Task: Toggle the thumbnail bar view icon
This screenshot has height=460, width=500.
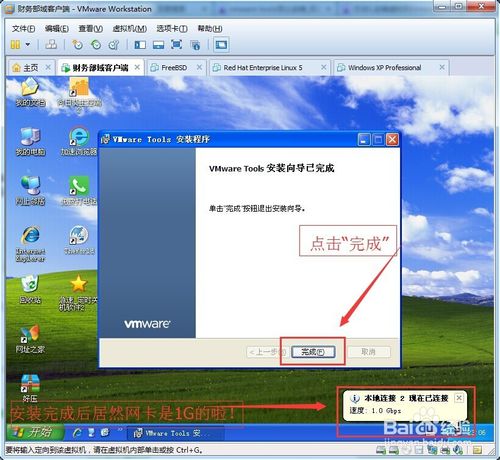Action: [158, 44]
